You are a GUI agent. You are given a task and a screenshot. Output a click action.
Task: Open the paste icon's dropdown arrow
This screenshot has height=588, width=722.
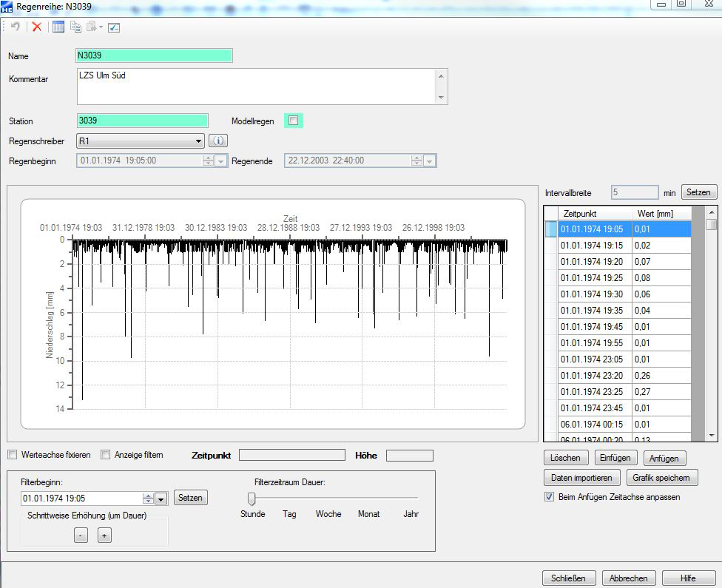(x=101, y=28)
